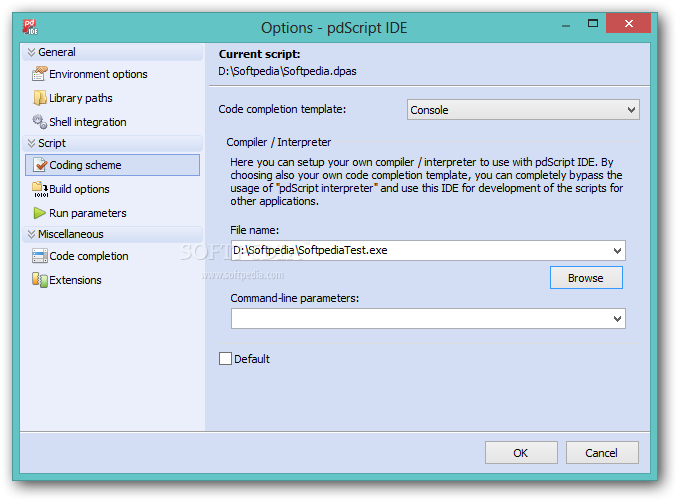Open the Extensions page
This screenshot has height=501, width=678.
click(x=75, y=280)
